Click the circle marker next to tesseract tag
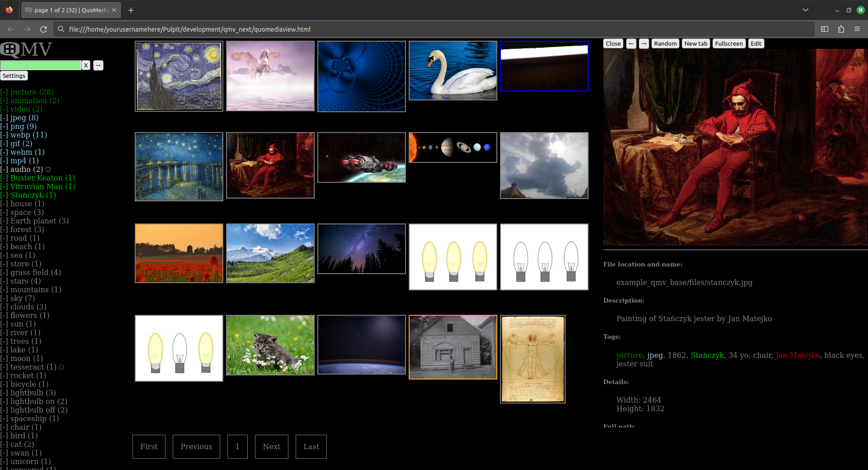Viewport: 868px width, 470px height. [61, 367]
